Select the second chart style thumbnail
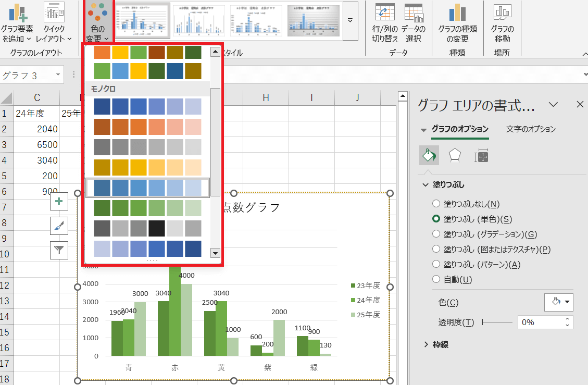 point(199,21)
